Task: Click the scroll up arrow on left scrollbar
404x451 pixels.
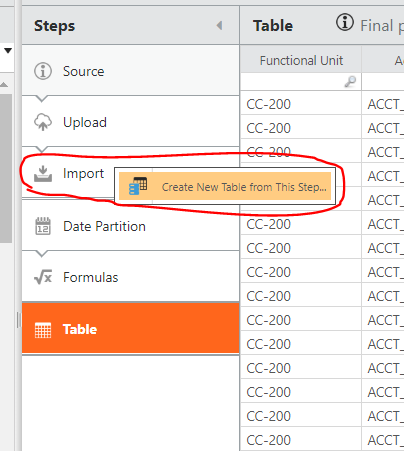Action: tap(4, 85)
